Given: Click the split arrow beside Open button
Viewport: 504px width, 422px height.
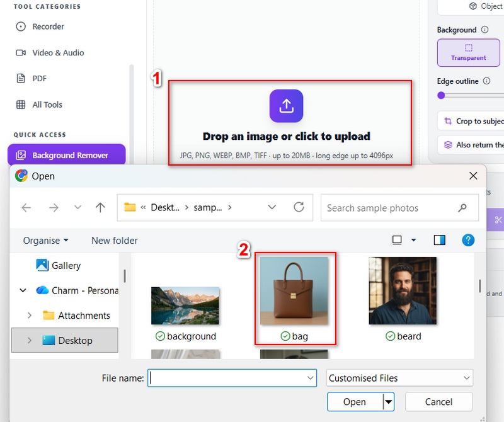Looking at the screenshot, I should [x=389, y=402].
